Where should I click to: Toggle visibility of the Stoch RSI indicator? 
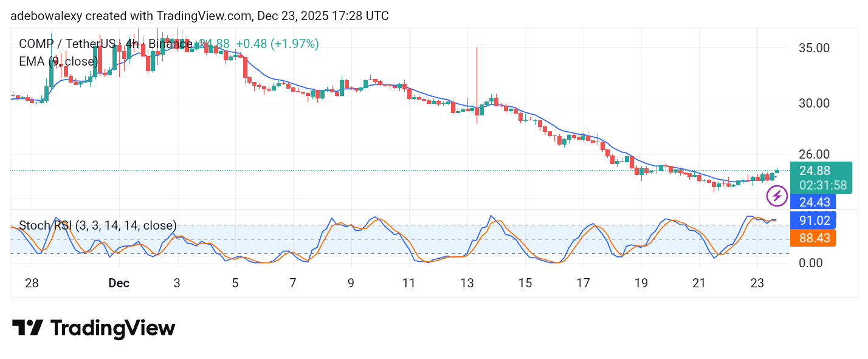[97, 225]
